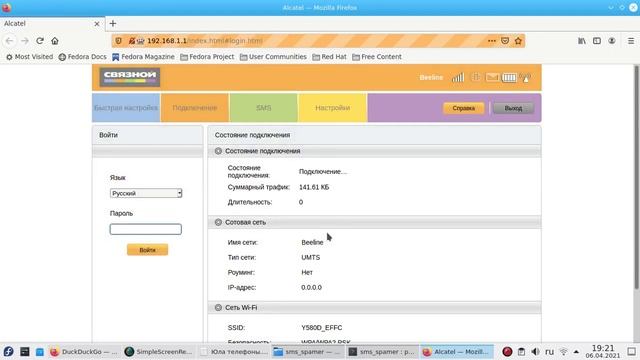Click the page vertical scrollbar

[x=636, y=178]
